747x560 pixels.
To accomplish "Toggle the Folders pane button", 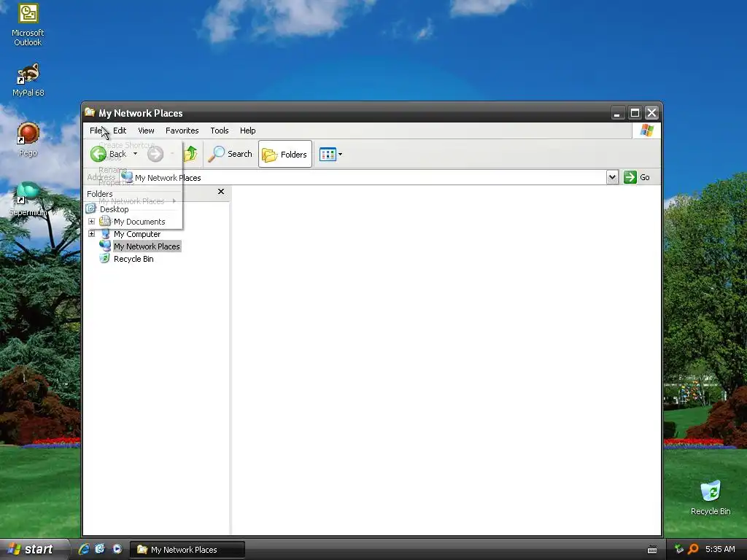I will [x=285, y=154].
